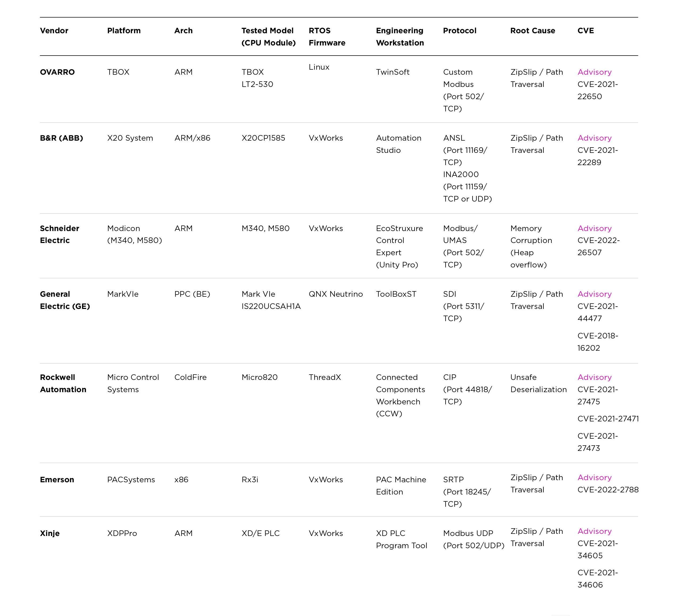Click CVE-2018-16202 in GE row

click(597, 342)
